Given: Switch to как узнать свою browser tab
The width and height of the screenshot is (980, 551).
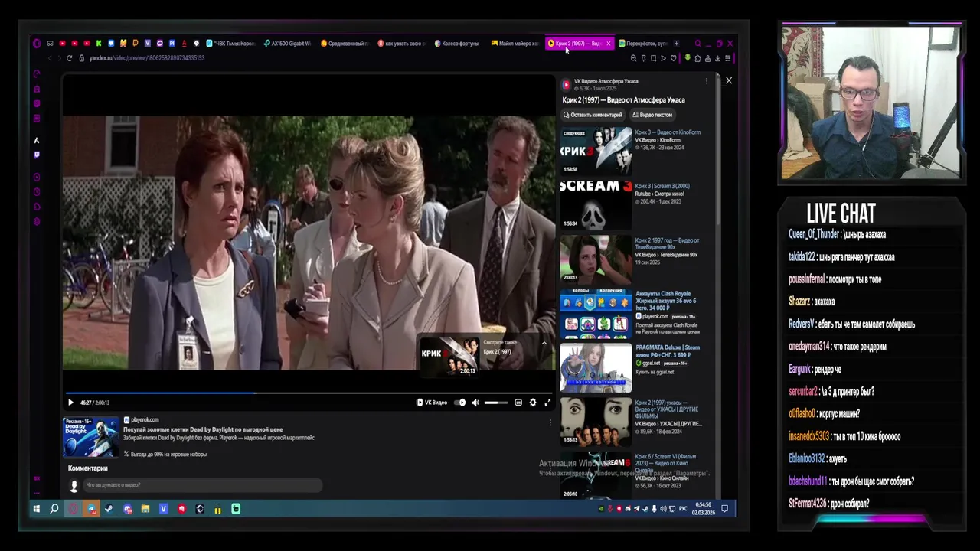Looking at the screenshot, I should [401, 44].
